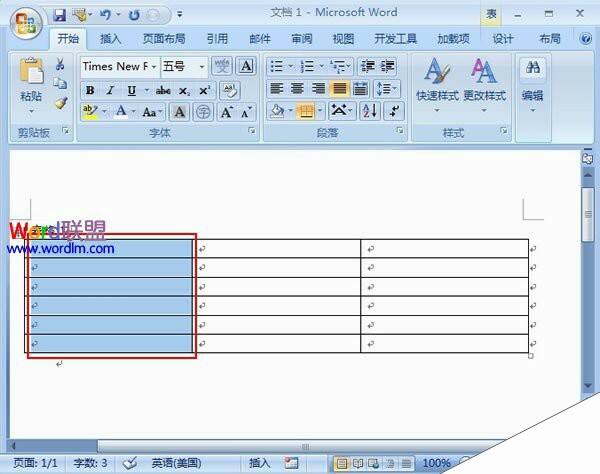The width and height of the screenshot is (600, 474).
Task: Apply cell shading paint bucket
Action: coord(277,111)
